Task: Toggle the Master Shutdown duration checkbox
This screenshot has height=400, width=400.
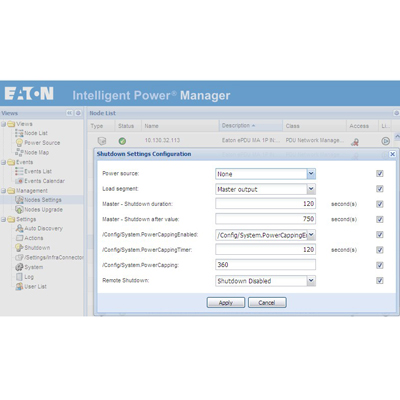Action: (x=380, y=204)
